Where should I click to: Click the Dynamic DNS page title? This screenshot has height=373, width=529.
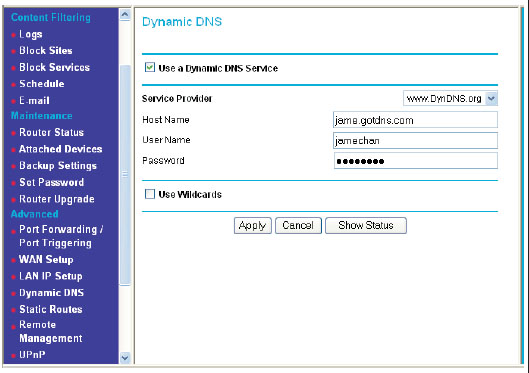coord(182,22)
